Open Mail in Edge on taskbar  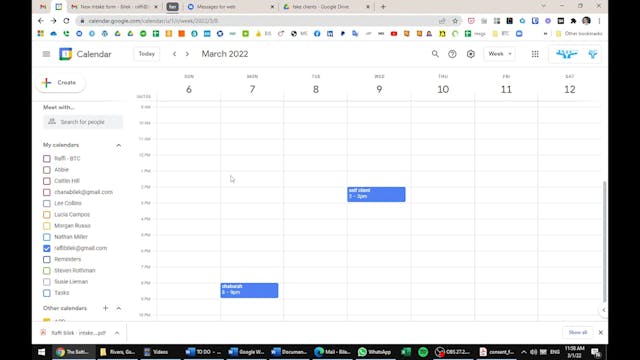332,352
